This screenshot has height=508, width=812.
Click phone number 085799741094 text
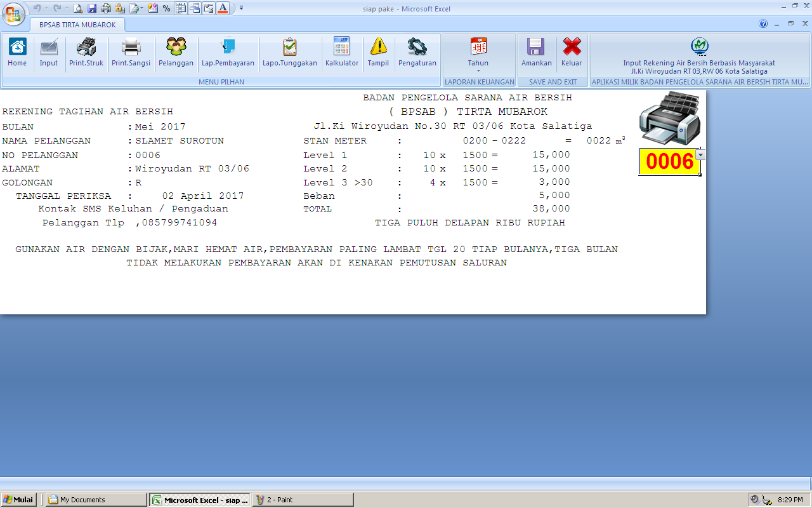pyautogui.click(x=179, y=223)
